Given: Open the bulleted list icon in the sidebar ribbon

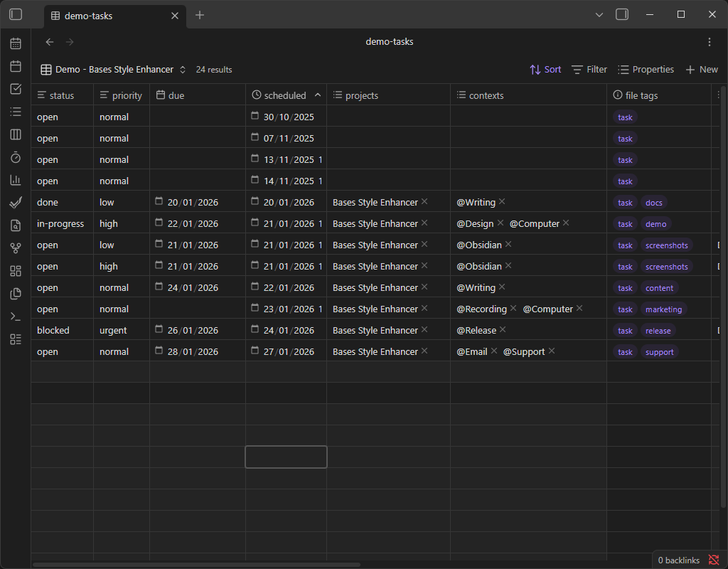Looking at the screenshot, I should click(15, 112).
